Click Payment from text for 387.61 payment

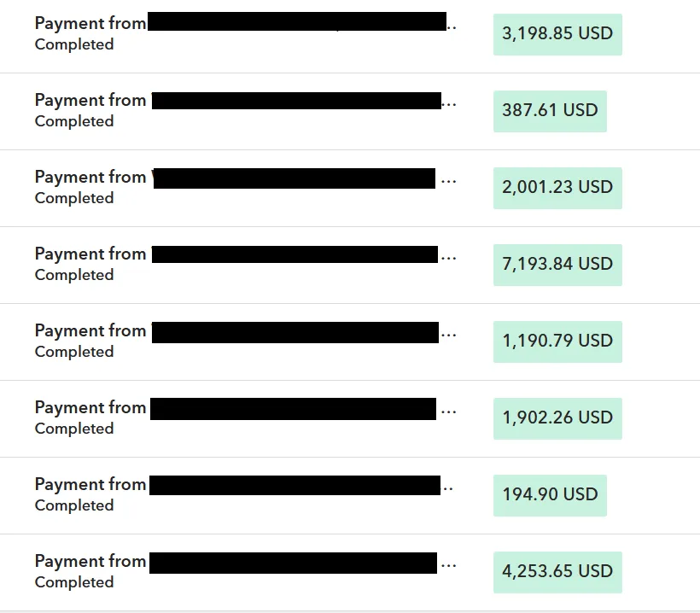click(90, 101)
